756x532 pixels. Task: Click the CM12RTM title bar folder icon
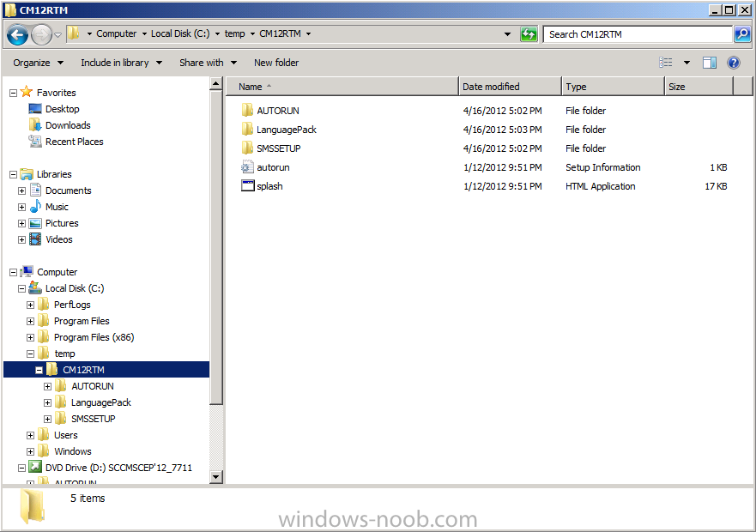(10, 10)
